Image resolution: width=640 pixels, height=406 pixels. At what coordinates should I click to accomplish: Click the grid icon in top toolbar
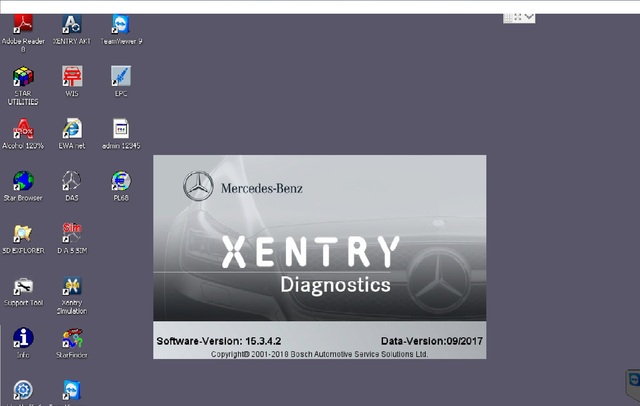[508, 17]
